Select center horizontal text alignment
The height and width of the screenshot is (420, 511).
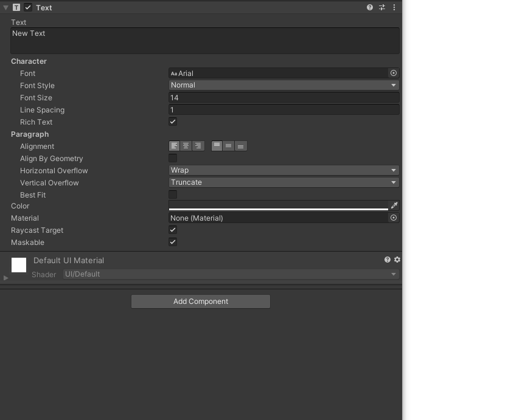click(186, 145)
